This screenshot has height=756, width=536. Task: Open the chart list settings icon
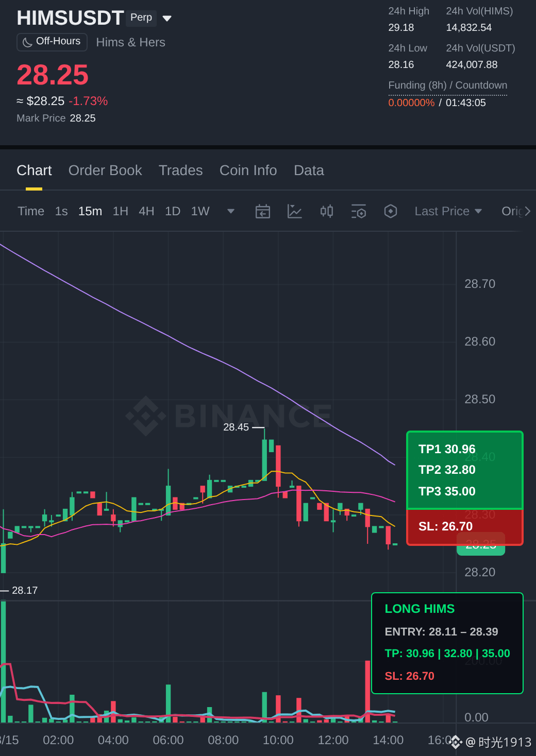pyautogui.click(x=359, y=211)
